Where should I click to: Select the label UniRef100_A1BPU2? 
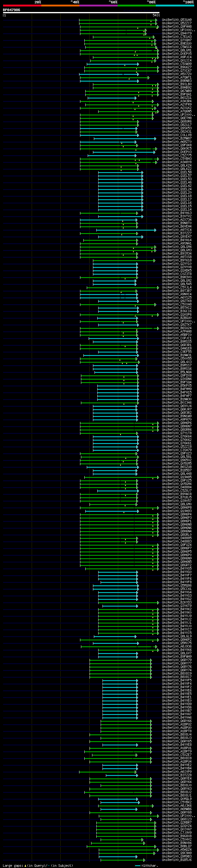tap(177, 724)
